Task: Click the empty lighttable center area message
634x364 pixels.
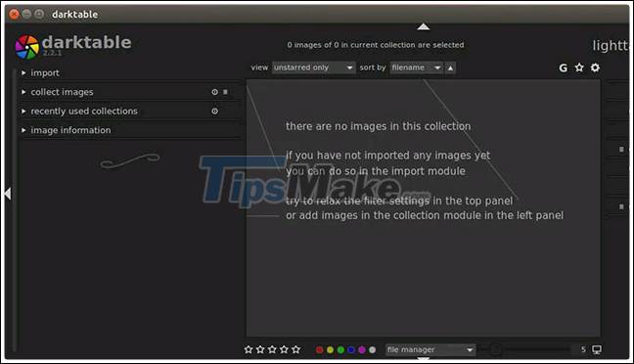Action: click(425, 170)
